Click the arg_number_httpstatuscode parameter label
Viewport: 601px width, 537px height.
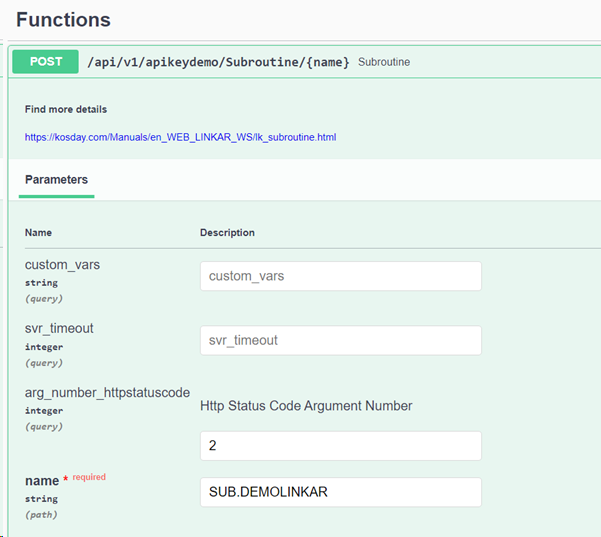click(x=107, y=392)
